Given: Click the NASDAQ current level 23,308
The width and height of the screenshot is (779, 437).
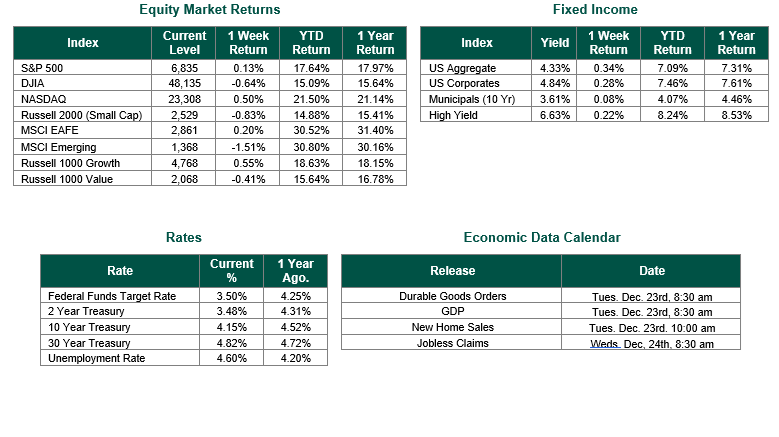Looking at the screenshot, I should [185, 99].
